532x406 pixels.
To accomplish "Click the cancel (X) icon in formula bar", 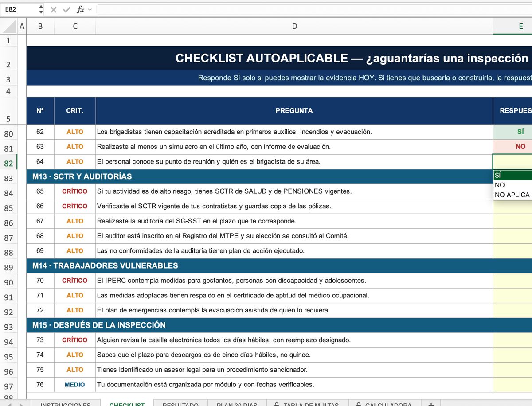I will [54, 9].
